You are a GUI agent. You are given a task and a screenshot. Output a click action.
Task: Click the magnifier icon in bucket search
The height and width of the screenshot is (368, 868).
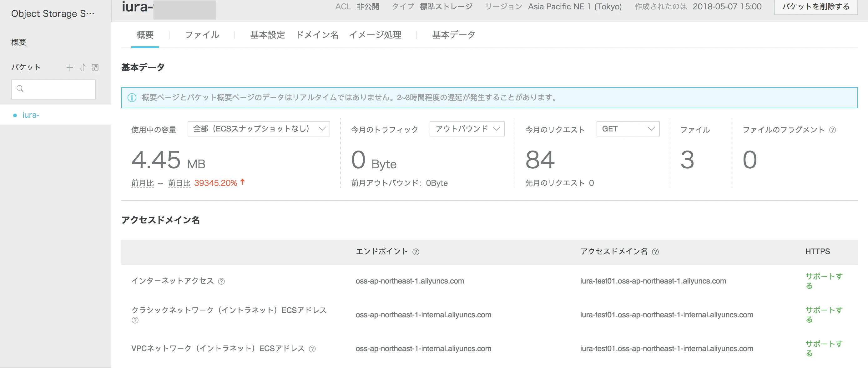coord(20,89)
